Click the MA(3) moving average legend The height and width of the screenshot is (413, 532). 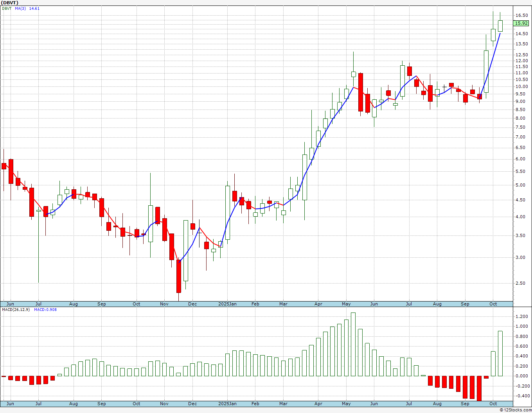point(20,8)
